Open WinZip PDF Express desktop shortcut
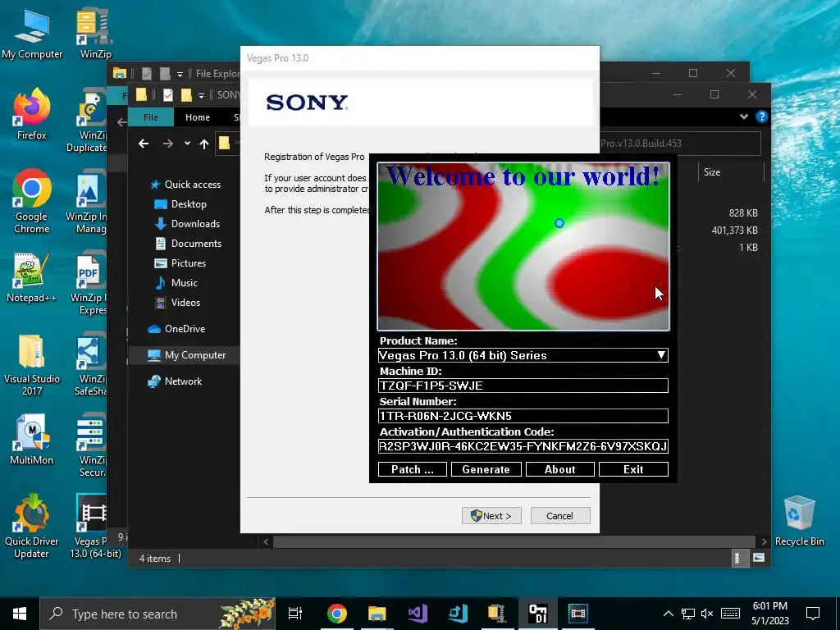 click(89, 284)
